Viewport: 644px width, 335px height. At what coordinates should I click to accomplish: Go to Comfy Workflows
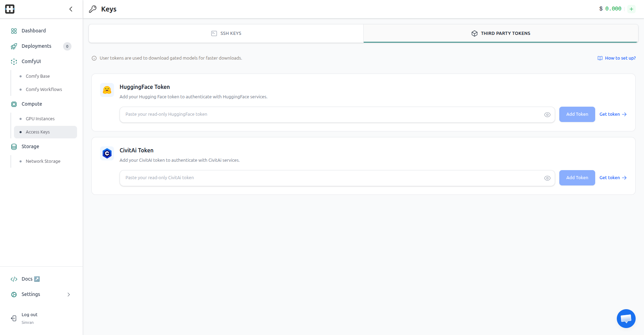[44, 89]
